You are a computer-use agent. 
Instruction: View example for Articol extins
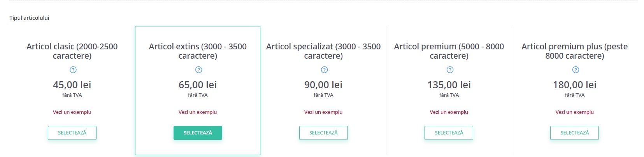pos(198,112)
